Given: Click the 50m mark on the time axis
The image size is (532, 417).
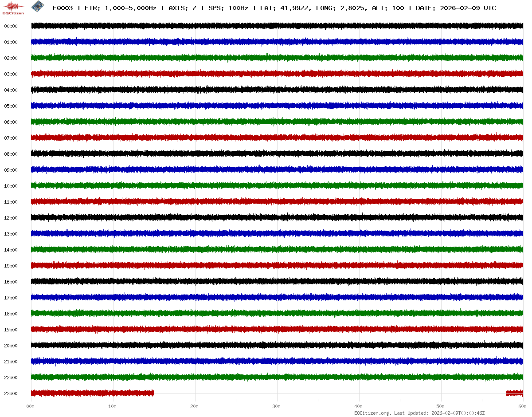Looking at the screenshot, I should click(441, 406).
